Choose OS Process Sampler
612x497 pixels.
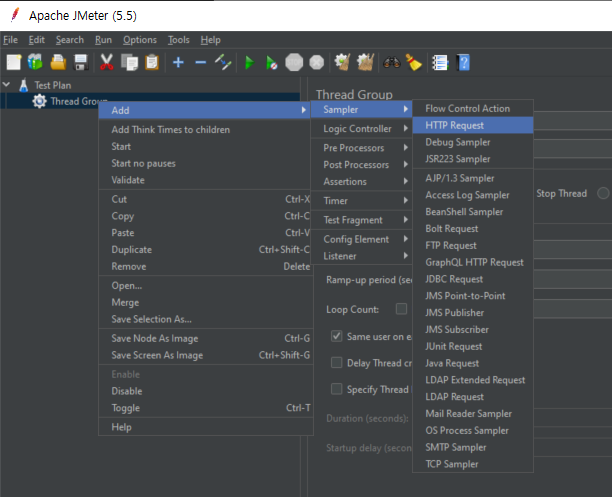[473, 430]
